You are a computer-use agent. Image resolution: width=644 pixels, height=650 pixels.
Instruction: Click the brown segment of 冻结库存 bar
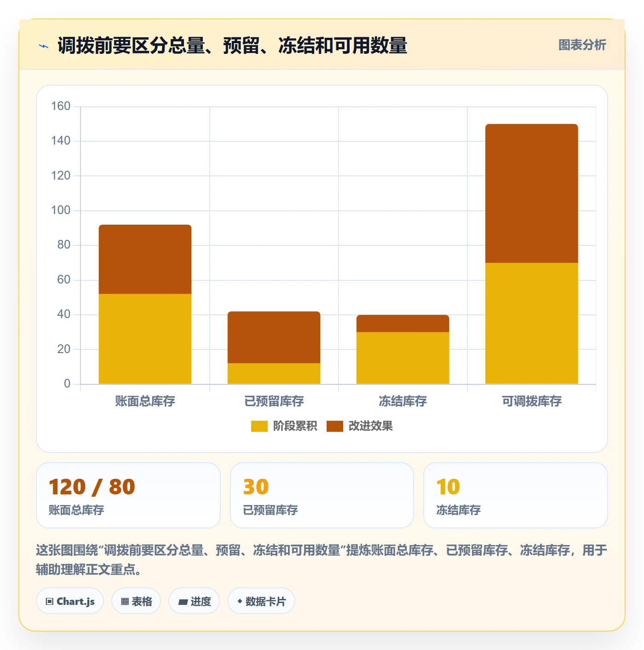[x=402, y=324]
